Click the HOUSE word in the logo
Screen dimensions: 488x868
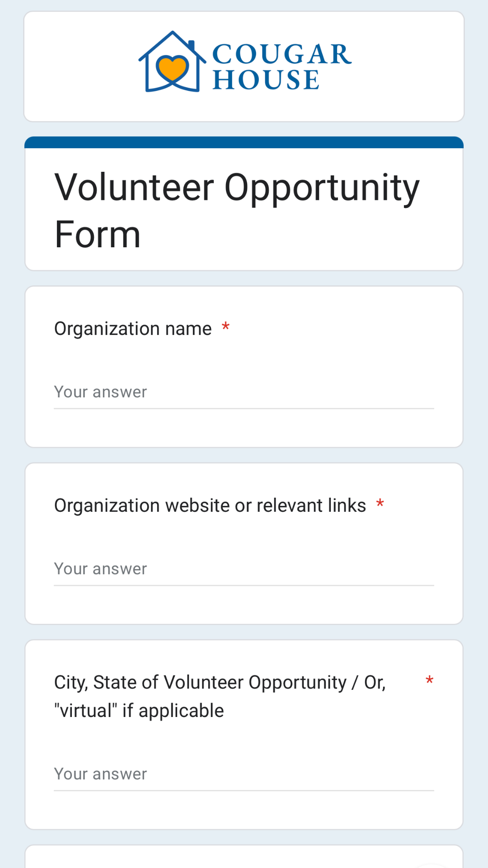pos(266,80)
